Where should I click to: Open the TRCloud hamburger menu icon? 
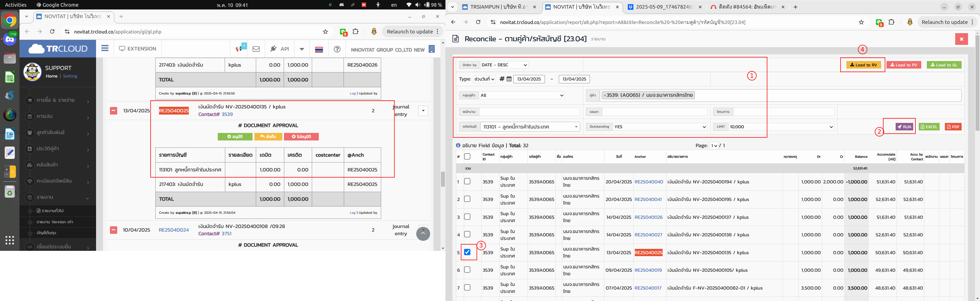[105, 48]
